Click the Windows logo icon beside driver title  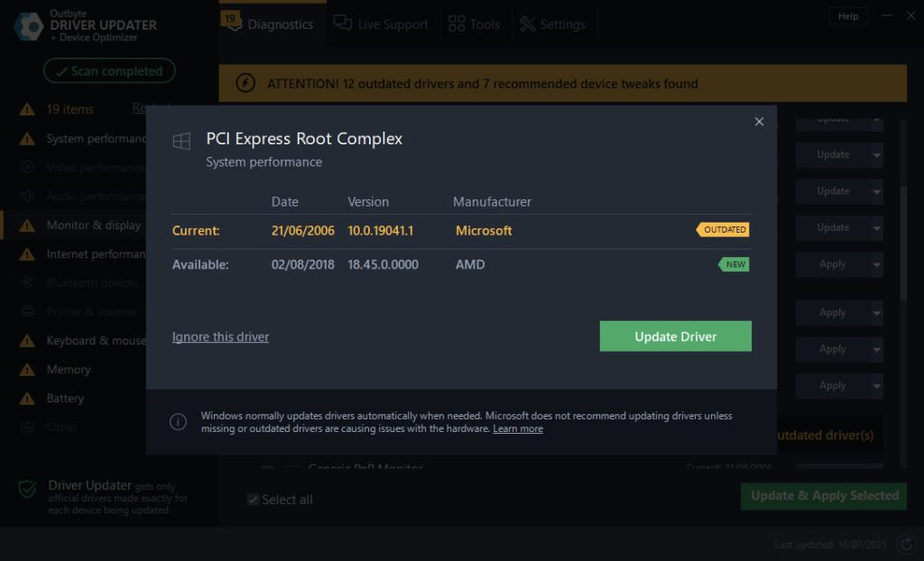click(181, 141)
